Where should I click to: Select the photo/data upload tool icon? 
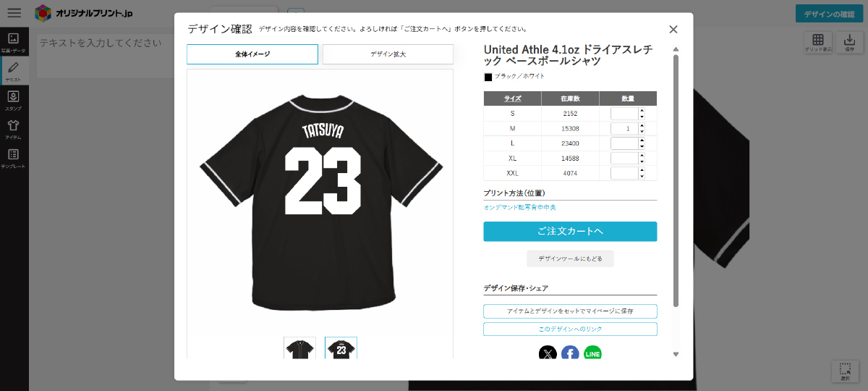pyautogui.click(x=13, y=43)
